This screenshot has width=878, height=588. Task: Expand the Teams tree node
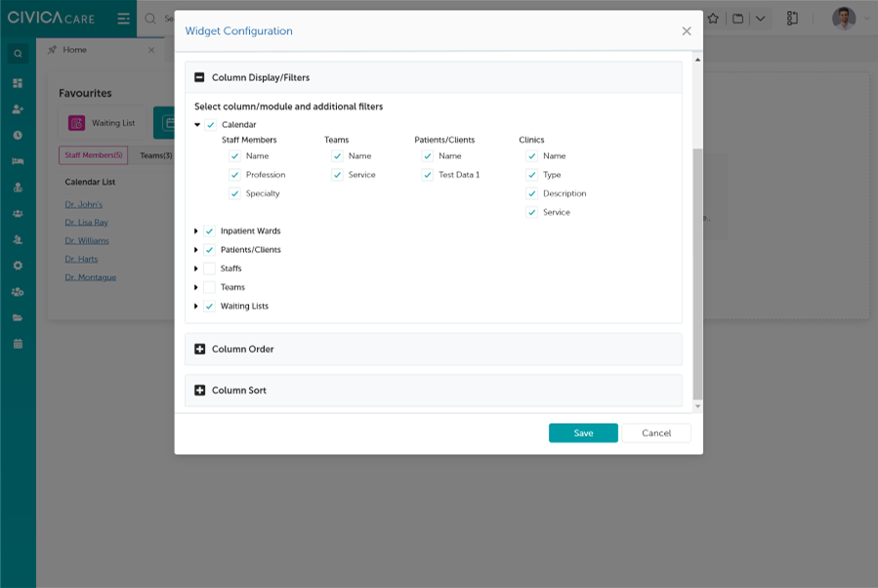196,287
